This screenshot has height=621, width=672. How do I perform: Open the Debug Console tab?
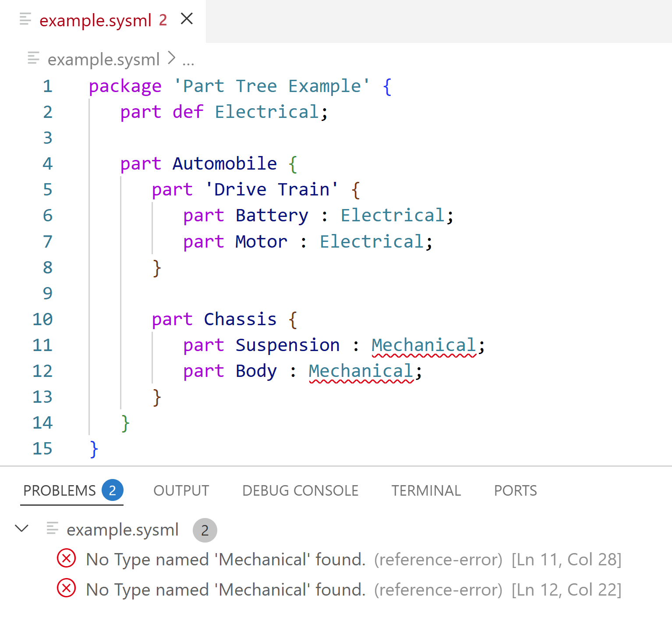[x=300, y=490]
